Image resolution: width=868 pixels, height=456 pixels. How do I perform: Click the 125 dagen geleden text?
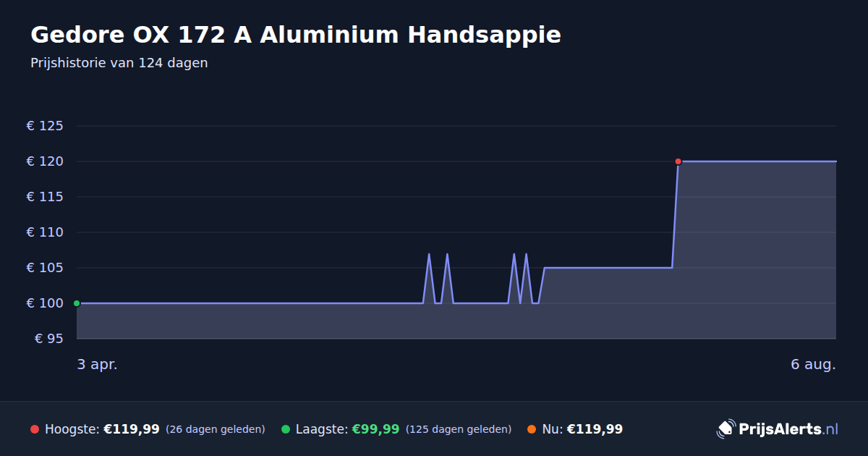pyautogui.click(x=459, y=429)
